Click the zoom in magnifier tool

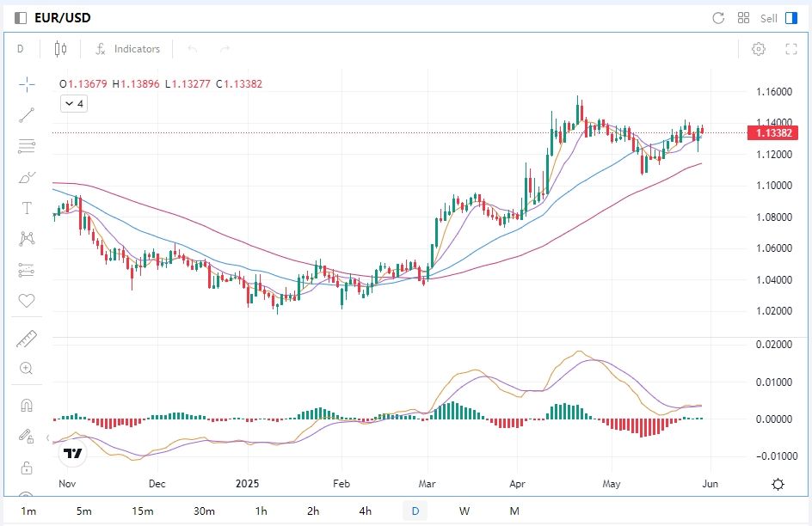coord(27,369)
